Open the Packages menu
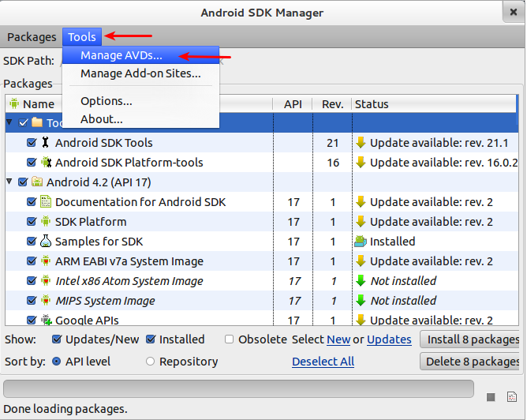The height and width of the screenshot is (420, 527). (x=32, y=36)
